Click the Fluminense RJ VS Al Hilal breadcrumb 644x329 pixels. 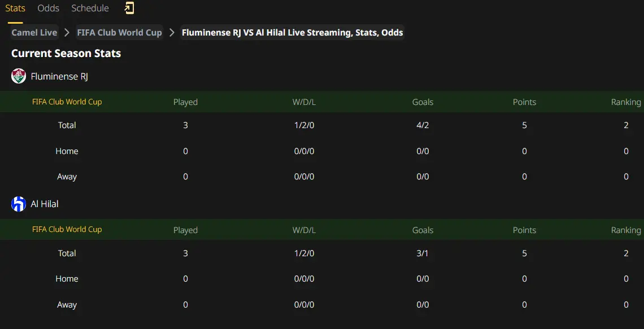pos(293,32)
